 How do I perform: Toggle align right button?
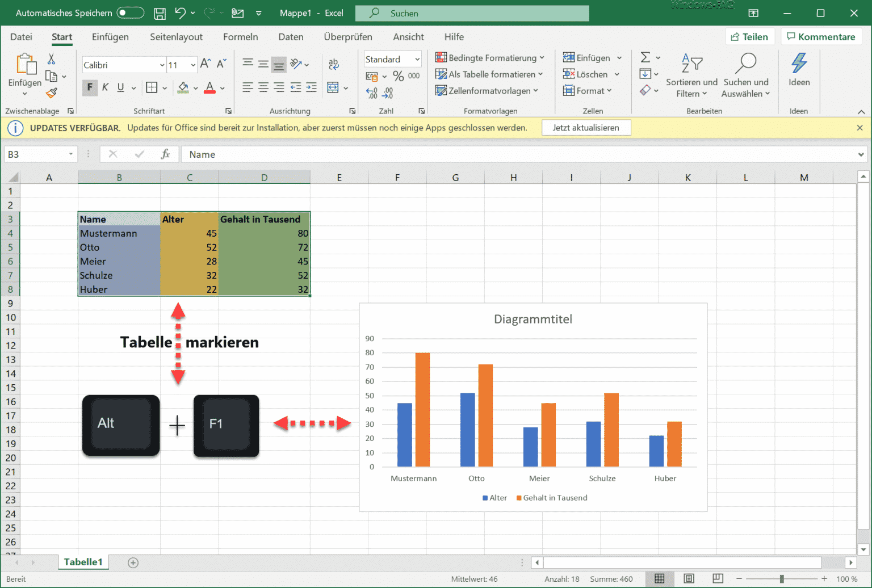[279, 87]
